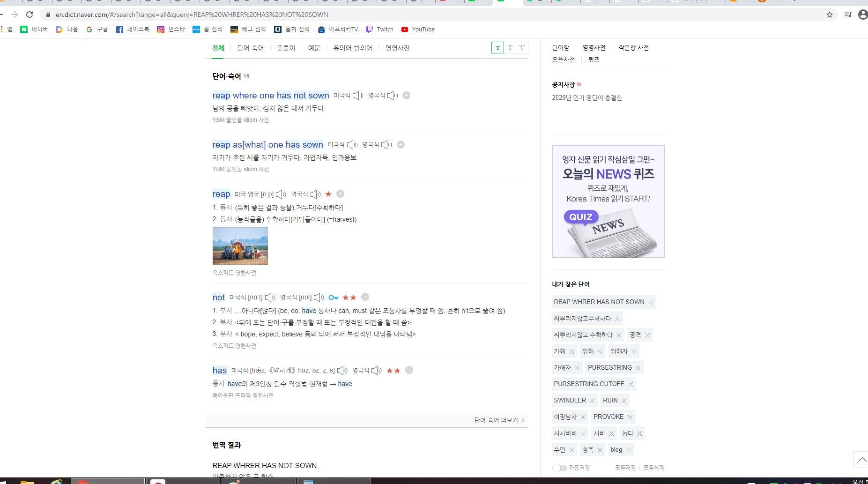The image size is (868, 484).
Task: Click the blue key icon beside 'not'
Action: (x=334, y=298)
